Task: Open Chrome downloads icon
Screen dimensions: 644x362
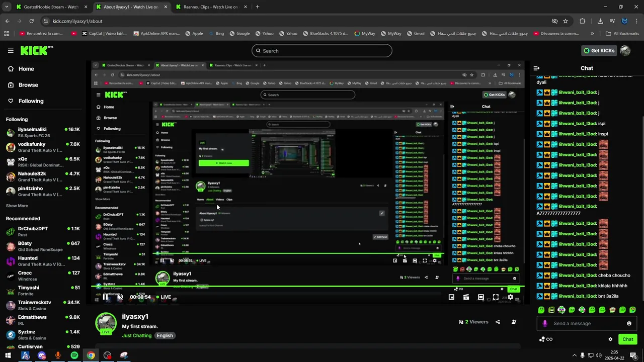Action: (600, 21)
